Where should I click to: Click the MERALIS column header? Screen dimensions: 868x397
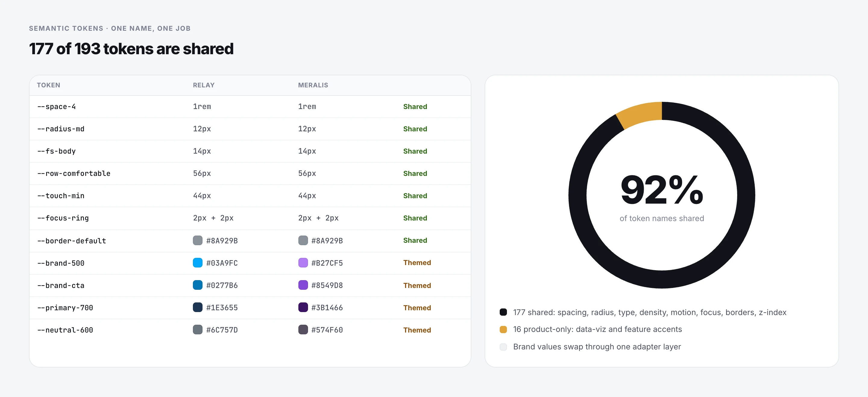pyautogui.click(x=313, y=85)
